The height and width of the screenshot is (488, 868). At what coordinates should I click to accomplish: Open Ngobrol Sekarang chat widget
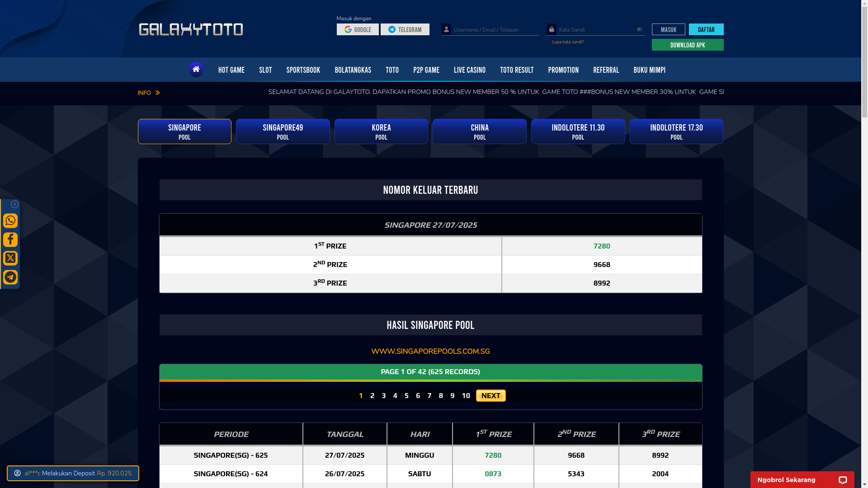point(802,480)
